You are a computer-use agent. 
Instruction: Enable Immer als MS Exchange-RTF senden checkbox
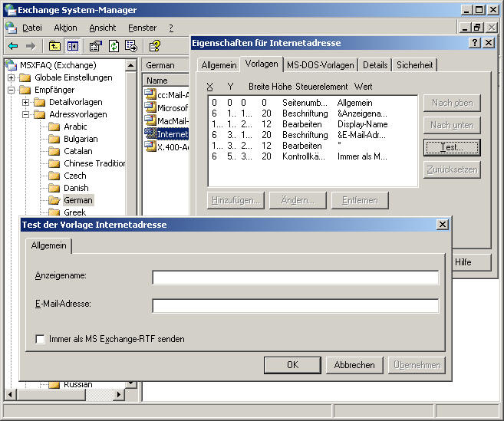point(40,339)
